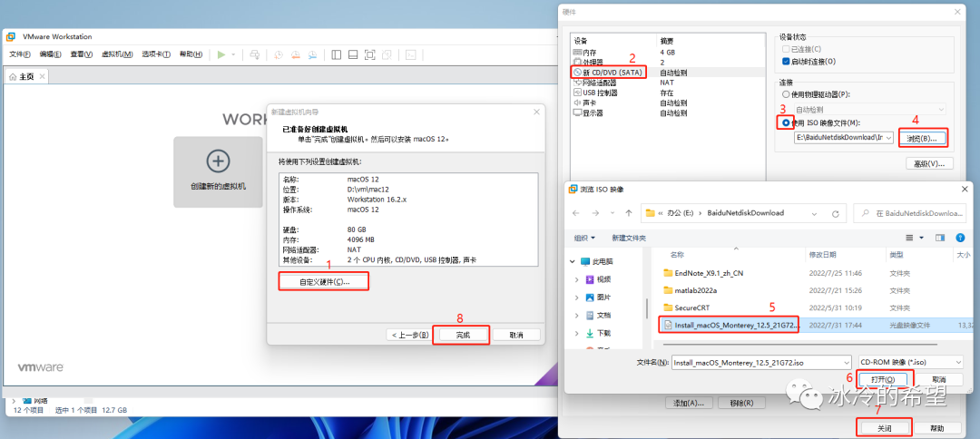Toggle the thumbnail bar view icon

(352, 54)
